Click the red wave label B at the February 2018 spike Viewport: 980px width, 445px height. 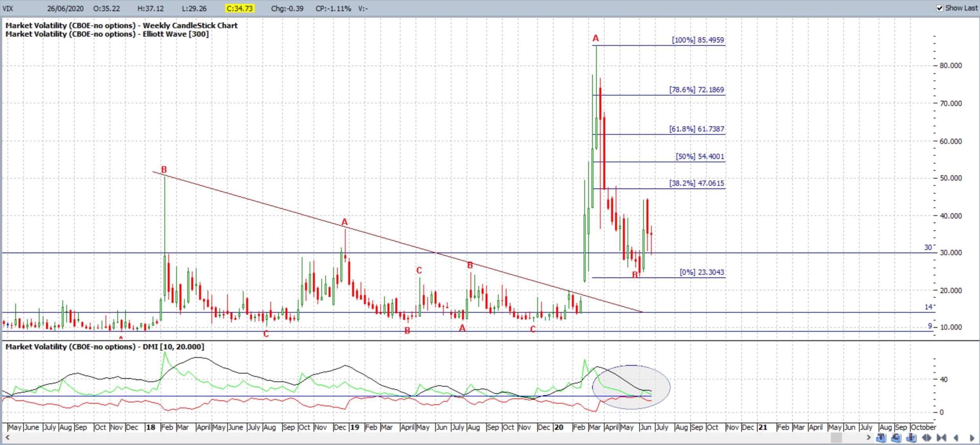pyautogui.click(x=164, y=169)
